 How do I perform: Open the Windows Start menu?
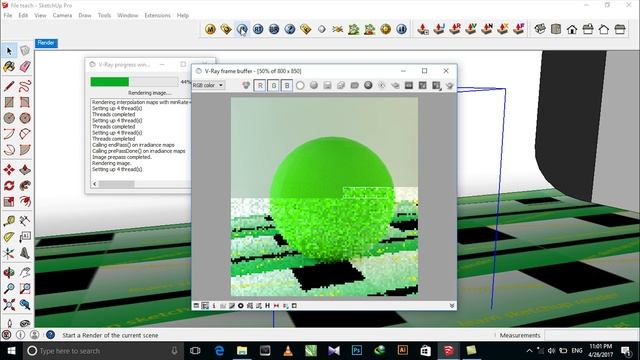click(11, 351)
